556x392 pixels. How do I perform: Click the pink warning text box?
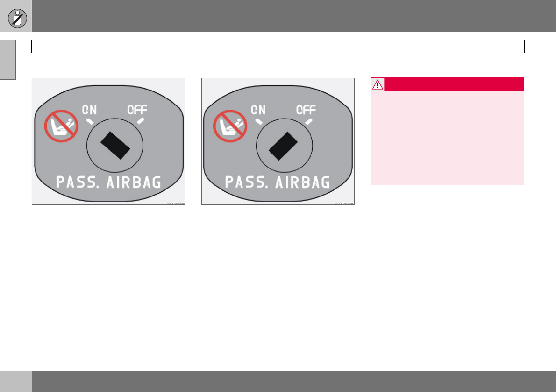coord(448,138)
